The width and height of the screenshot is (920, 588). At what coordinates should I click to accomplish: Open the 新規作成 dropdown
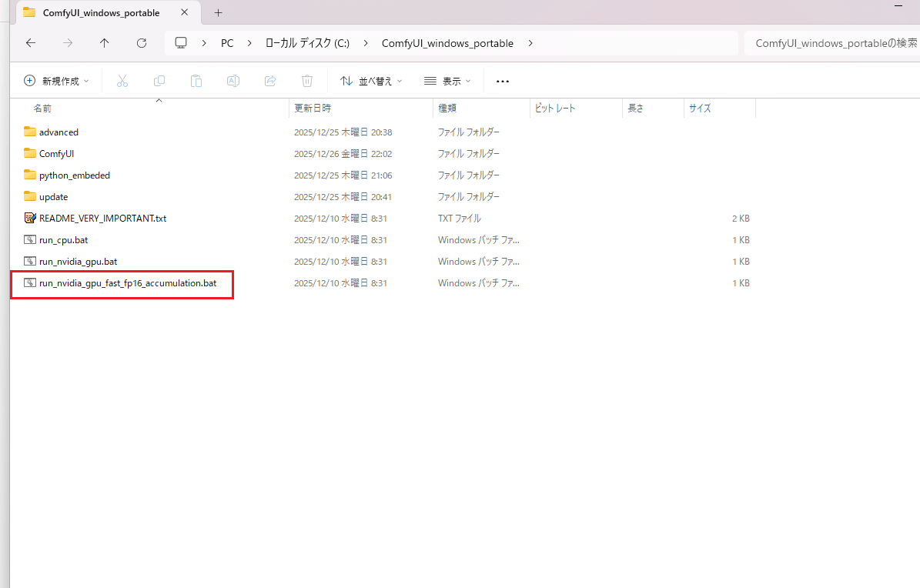tap(55, 80)
